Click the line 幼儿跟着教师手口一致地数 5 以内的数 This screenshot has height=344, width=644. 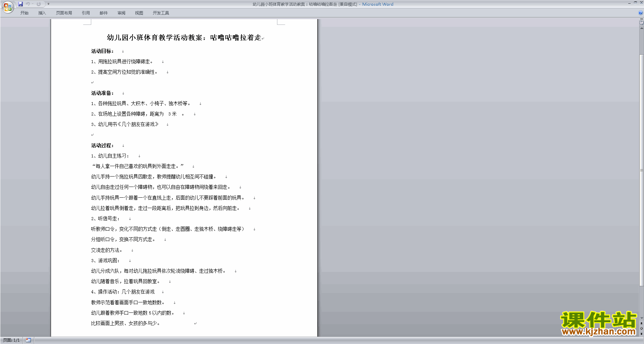[x=133, y=313]
